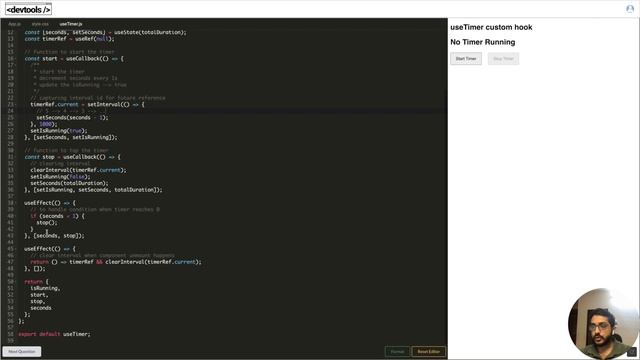
Task: Click the webcam video thumbnail
Action: click(603, 324)
